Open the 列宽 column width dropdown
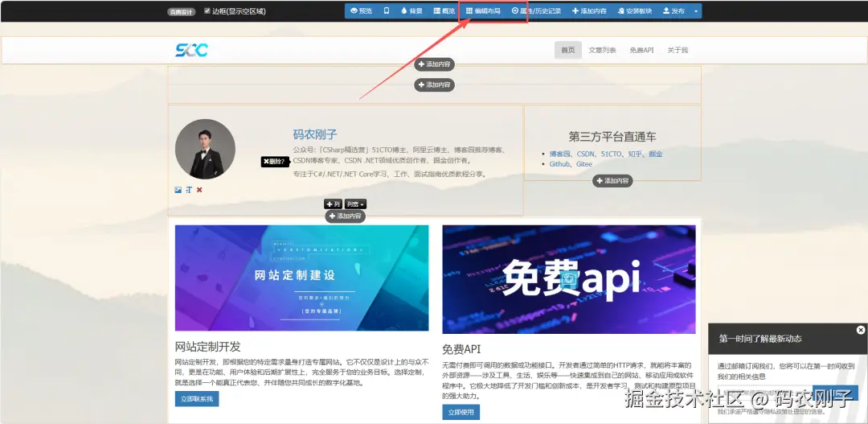 tap(355, 204)
